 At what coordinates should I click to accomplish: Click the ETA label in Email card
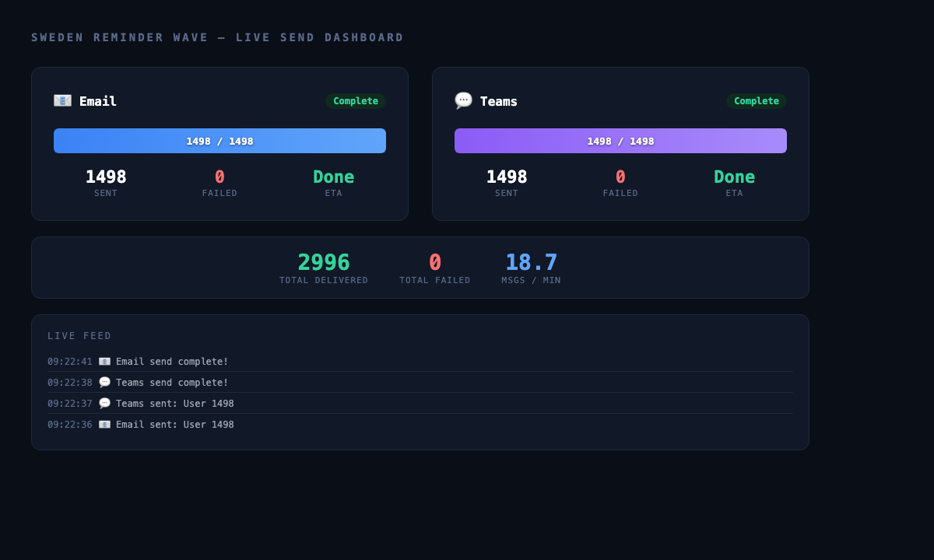coord(333,193)
